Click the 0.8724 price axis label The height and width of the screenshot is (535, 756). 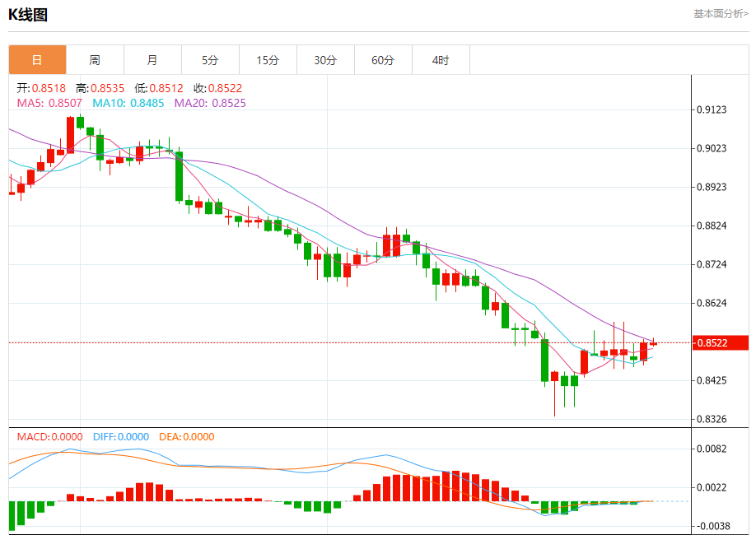[712, 264]
